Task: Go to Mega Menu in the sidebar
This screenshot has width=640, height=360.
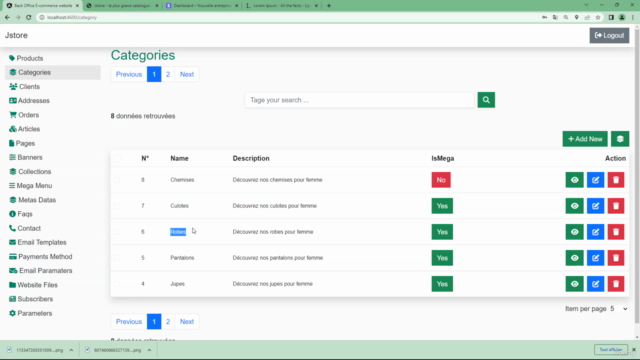Action: click(x=31, y=186)
